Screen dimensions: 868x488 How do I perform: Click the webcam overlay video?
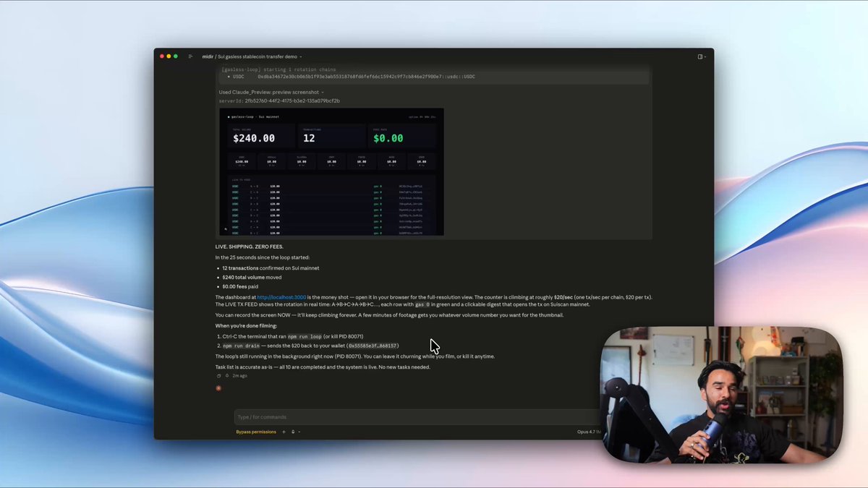pos(722,395)
